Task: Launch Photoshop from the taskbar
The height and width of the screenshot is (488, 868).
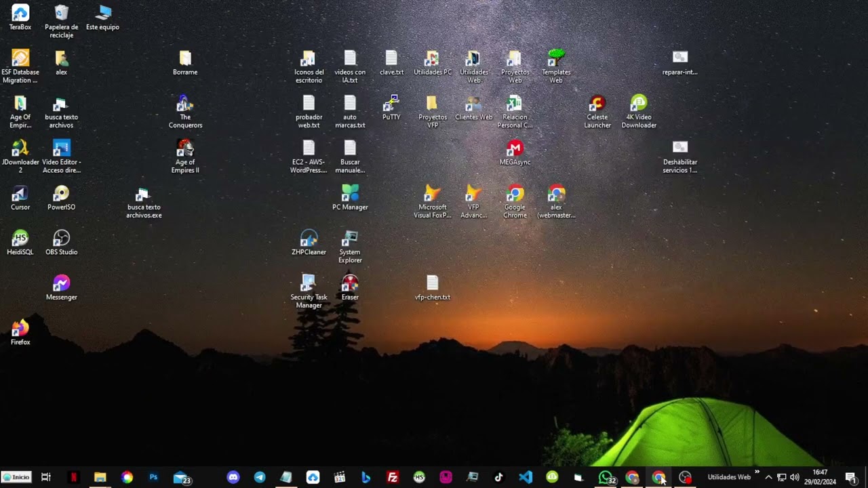Action: (153, 477)
